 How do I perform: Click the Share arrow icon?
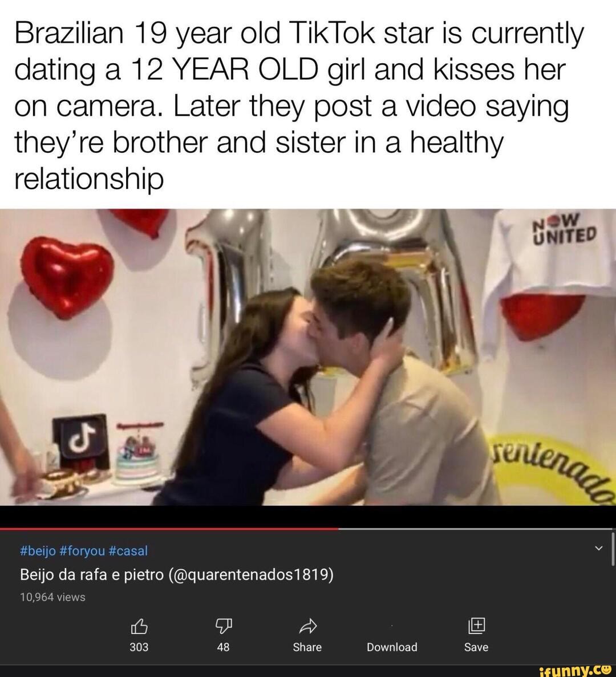point(308,626)
